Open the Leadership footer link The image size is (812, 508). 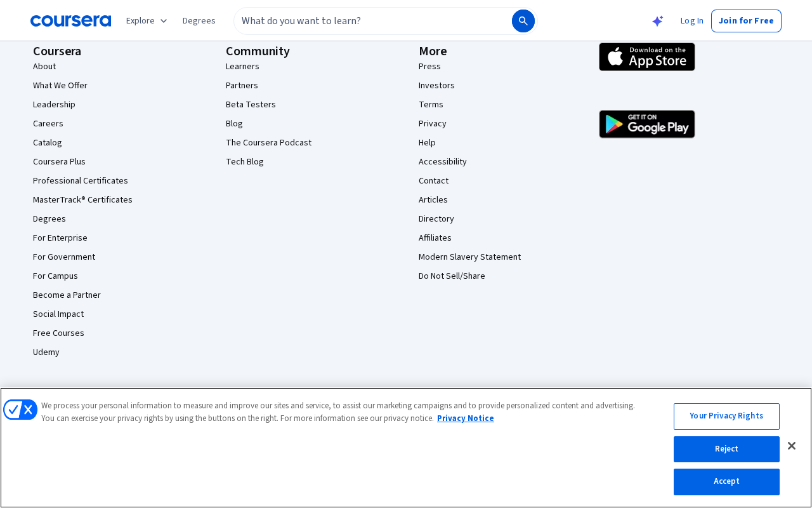54,105
